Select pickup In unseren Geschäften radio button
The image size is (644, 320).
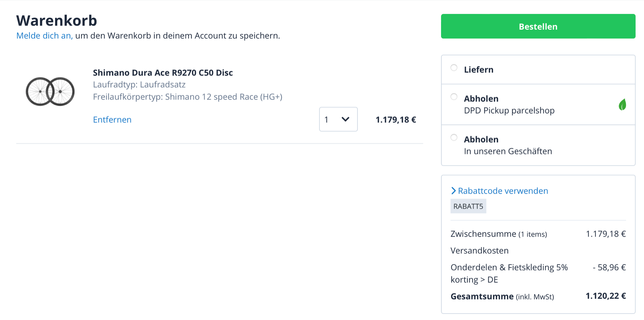[454, 138]
